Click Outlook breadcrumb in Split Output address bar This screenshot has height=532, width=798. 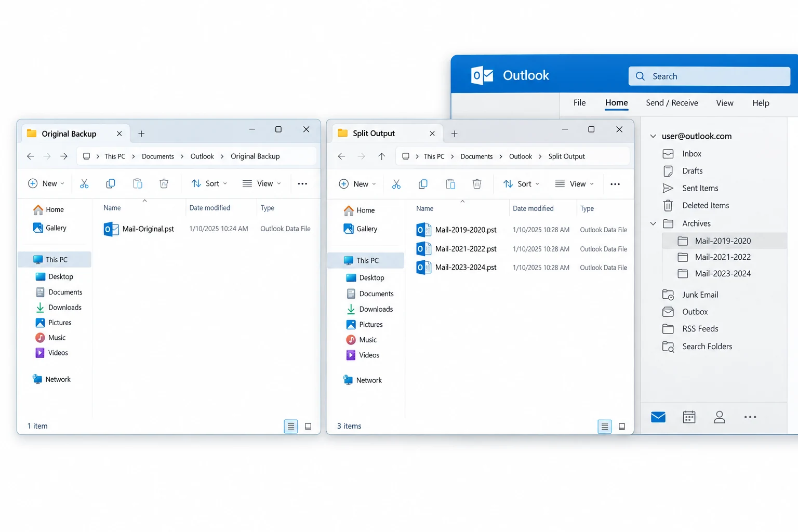tap(521, 156)
